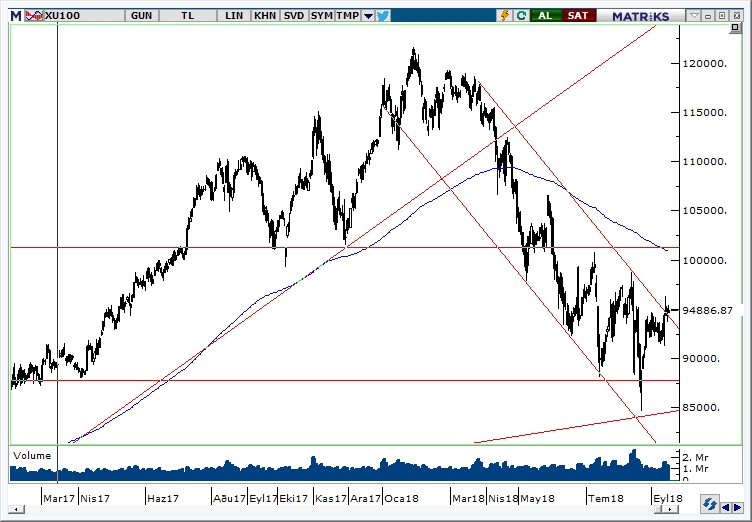Open the chart type icon beside XU100
The image size is (752, 522).
click(34, 15)
